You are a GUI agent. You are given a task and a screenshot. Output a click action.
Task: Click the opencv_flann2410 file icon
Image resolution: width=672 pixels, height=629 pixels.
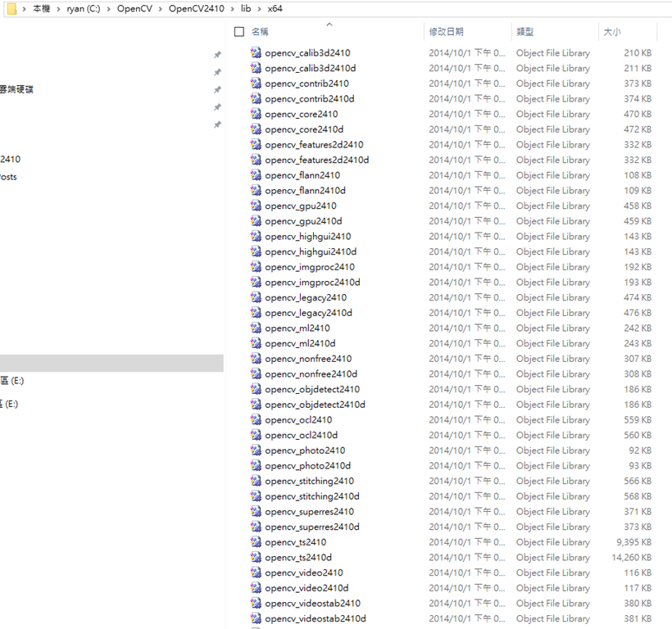pyautogui.click(x=256, y=175)
